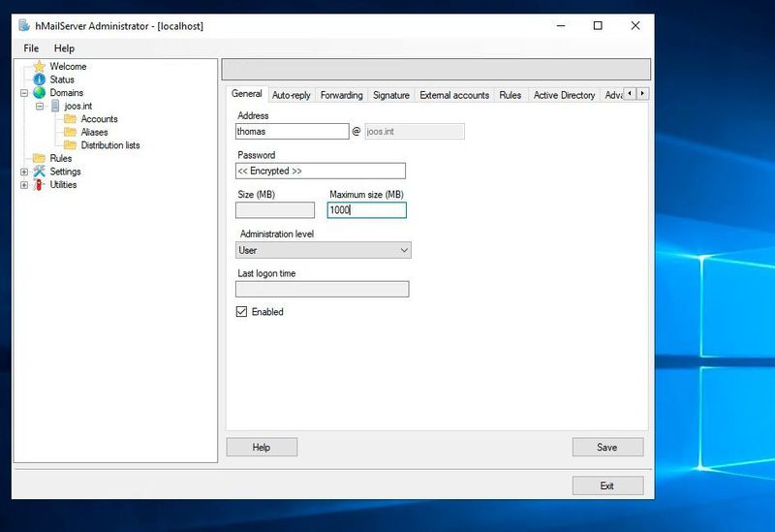
Task: Switch to the Auto-reply tab
Action: [291, 95]
